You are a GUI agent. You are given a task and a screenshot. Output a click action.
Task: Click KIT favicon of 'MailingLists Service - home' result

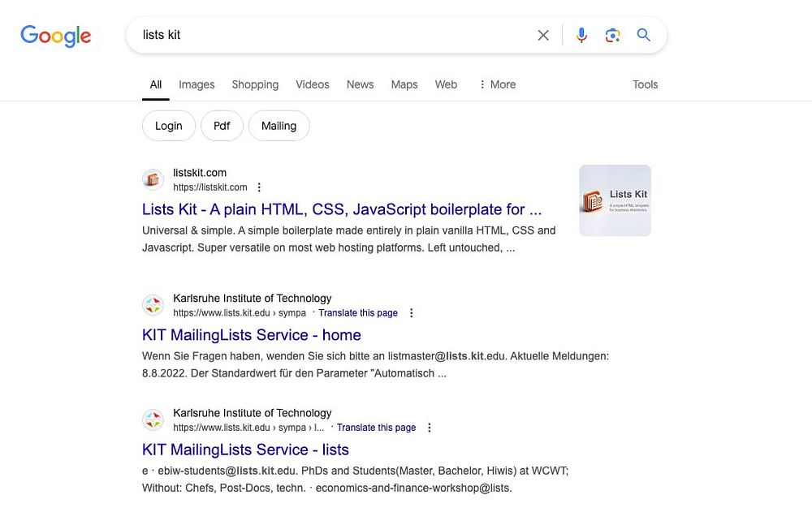(x=153, y=305)
